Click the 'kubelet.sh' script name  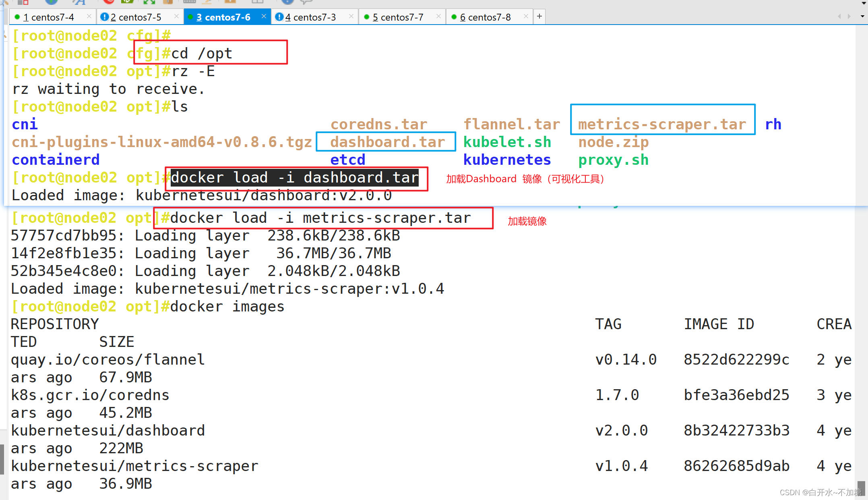pyautogui.click(x=507, y=142)
